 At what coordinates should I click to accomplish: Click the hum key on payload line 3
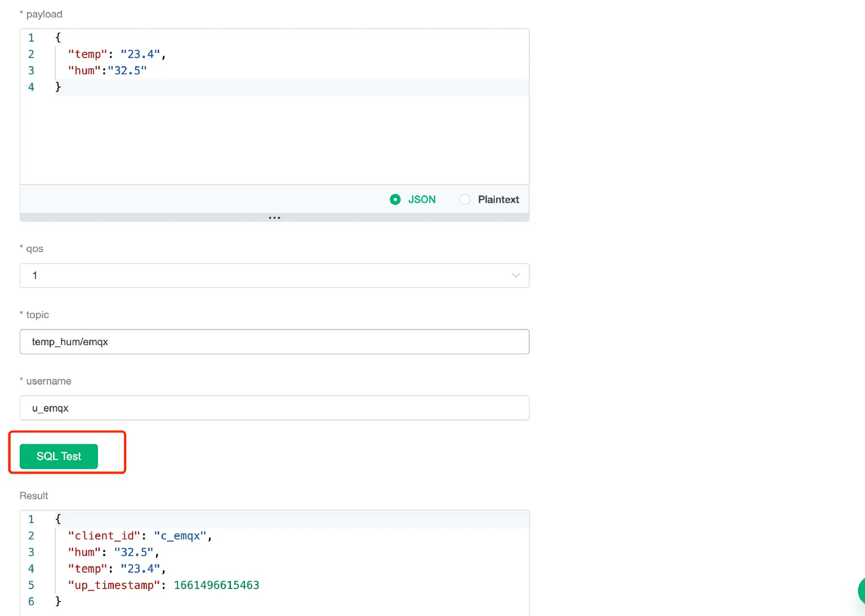83,70
